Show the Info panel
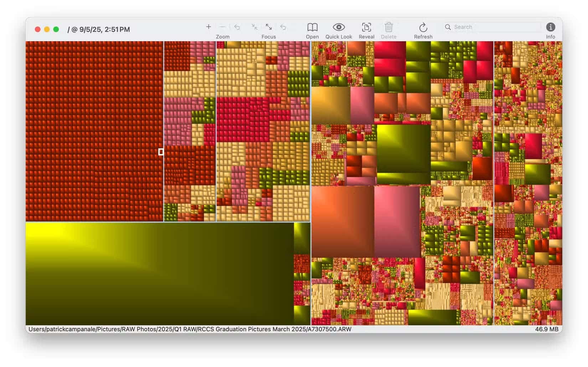 (551, 27)
